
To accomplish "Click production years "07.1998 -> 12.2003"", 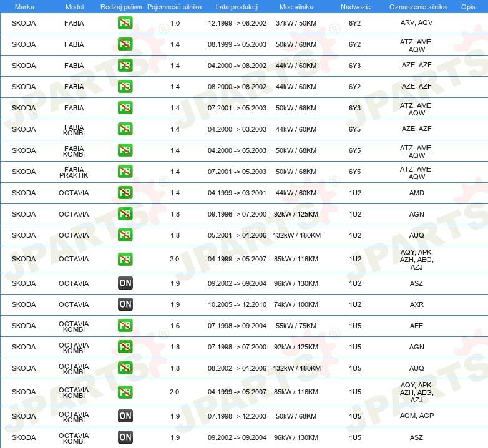I will [x=237, y=416].
